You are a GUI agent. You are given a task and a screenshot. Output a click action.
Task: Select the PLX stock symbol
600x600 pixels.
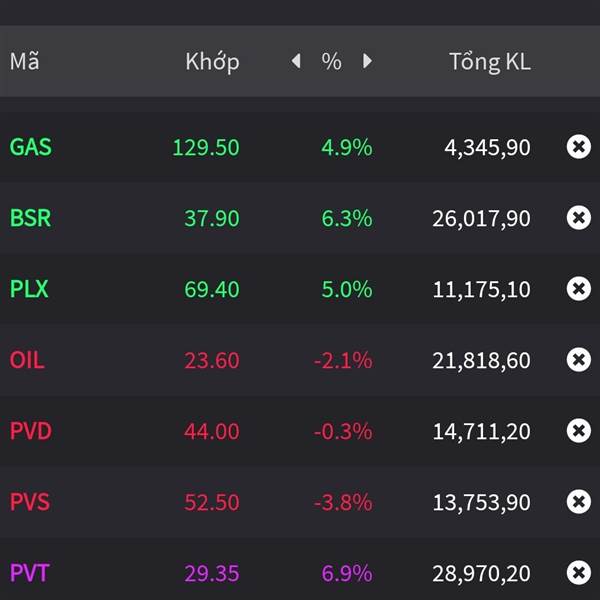point(29,289)
